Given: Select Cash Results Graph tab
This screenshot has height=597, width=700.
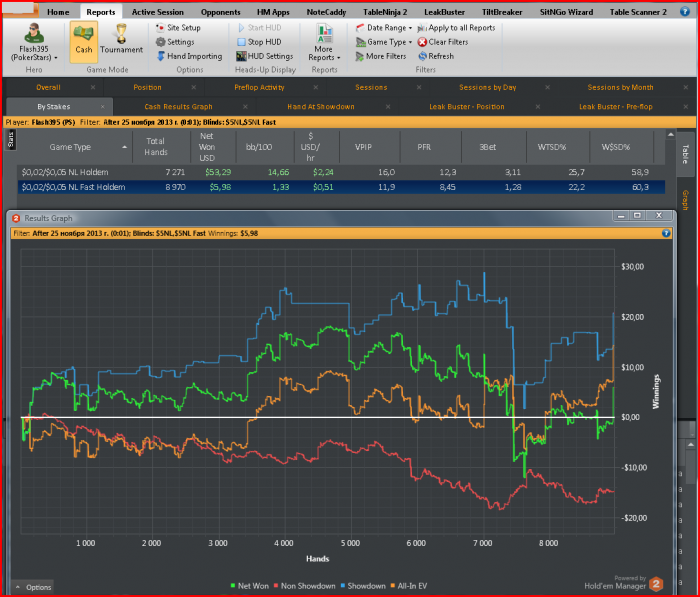Looking at the screenshot, I should point(178,107).
